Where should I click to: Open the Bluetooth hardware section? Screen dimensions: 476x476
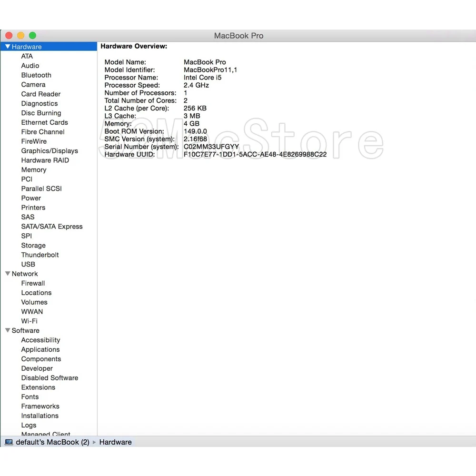(x=36, y=75)
